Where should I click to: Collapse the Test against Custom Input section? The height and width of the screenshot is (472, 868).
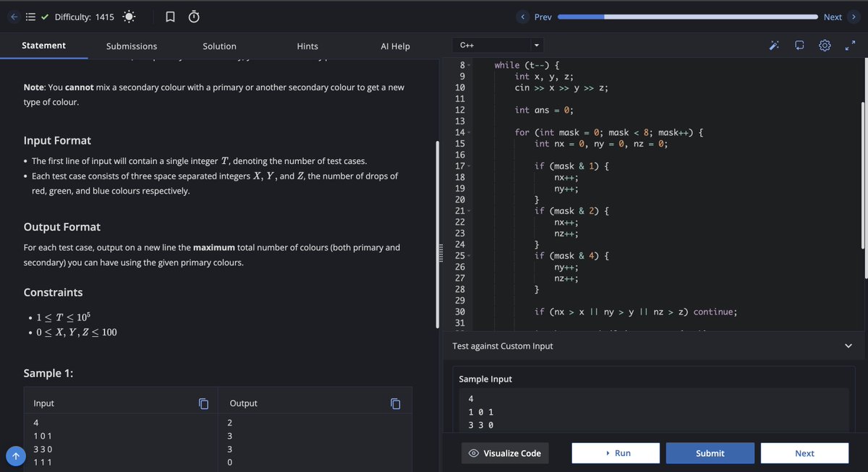(x=848, y=346)
